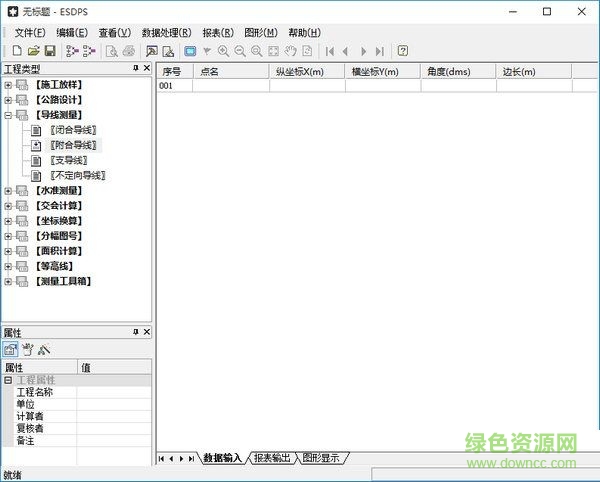Switch to the 数据输入 tab
Image resolution: width=600 pixels, height=482 pixels.
[222, 458]
